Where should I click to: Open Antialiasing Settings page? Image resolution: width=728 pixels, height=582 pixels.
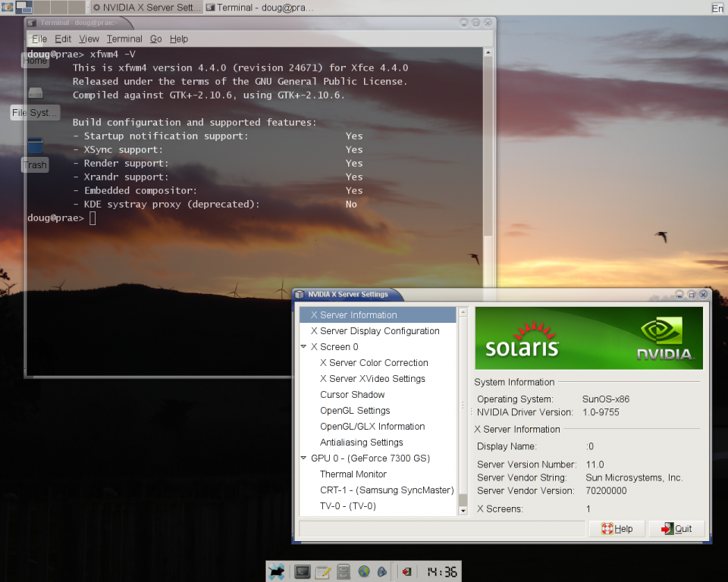click(378, 443)
